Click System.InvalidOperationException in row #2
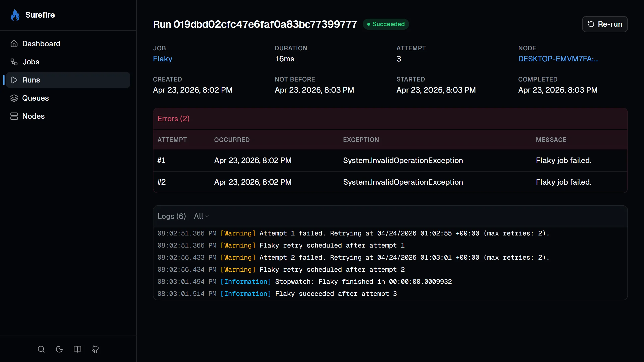This screenshot has height=362, width=644. pos(403,182)
